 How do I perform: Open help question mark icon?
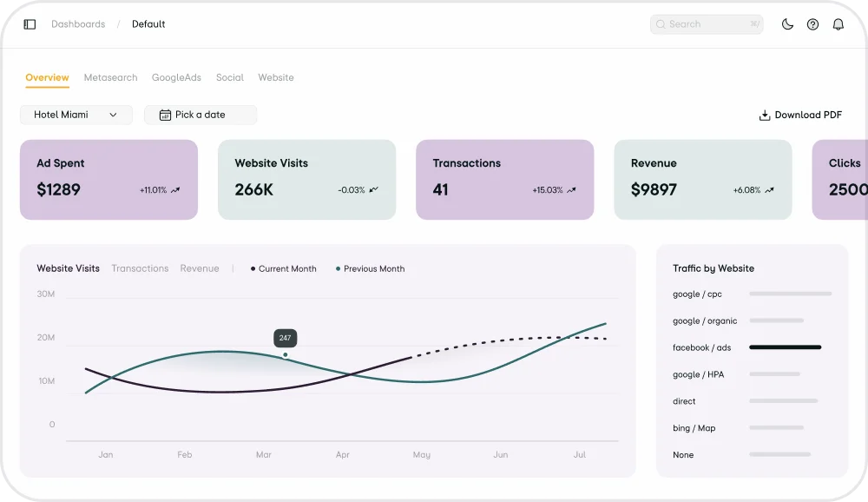[812, 24]
